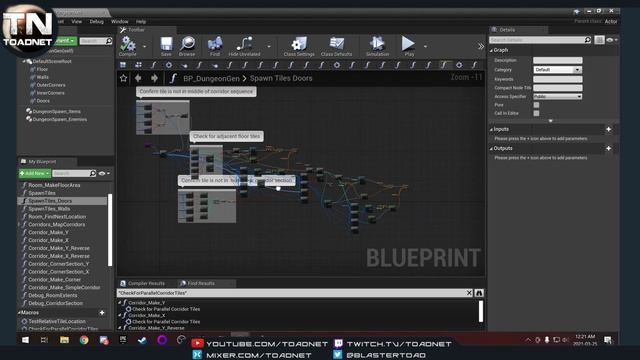Open the property matrix grid icon in Details
This screenshot has width=640, height=360.
tap(599, 40)
